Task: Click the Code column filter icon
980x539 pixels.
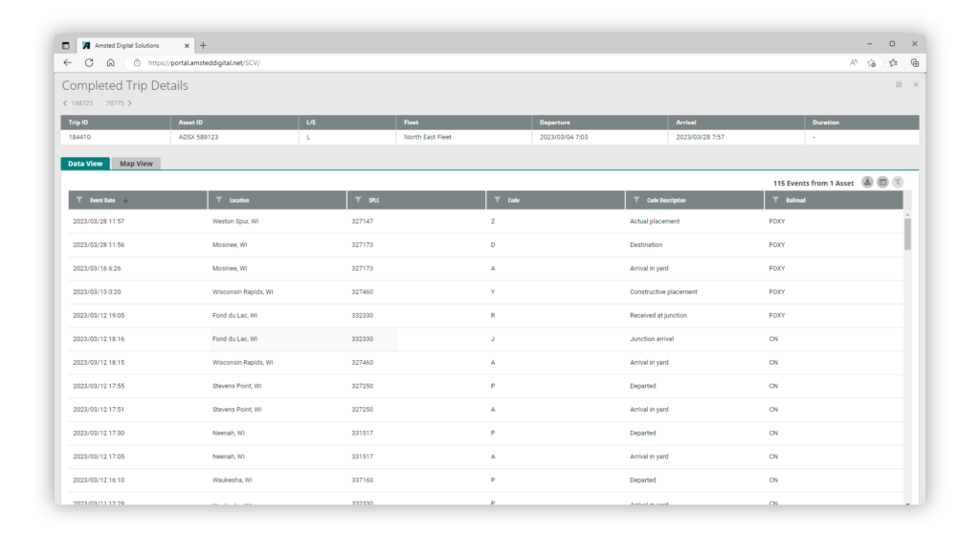Action: point(498,200)
